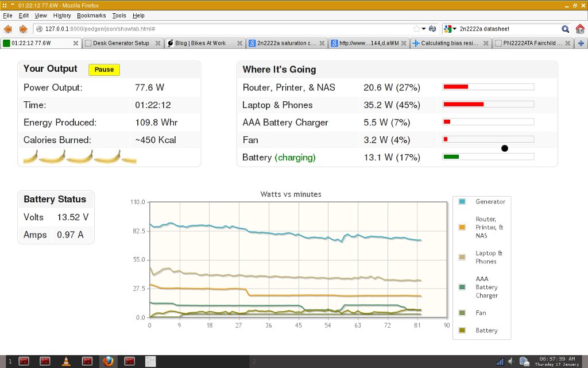This screenshot has width=588, height=368.
Task: Click the tray icon left of the clock
Action: pyautogui.click(x=524, y=362)
